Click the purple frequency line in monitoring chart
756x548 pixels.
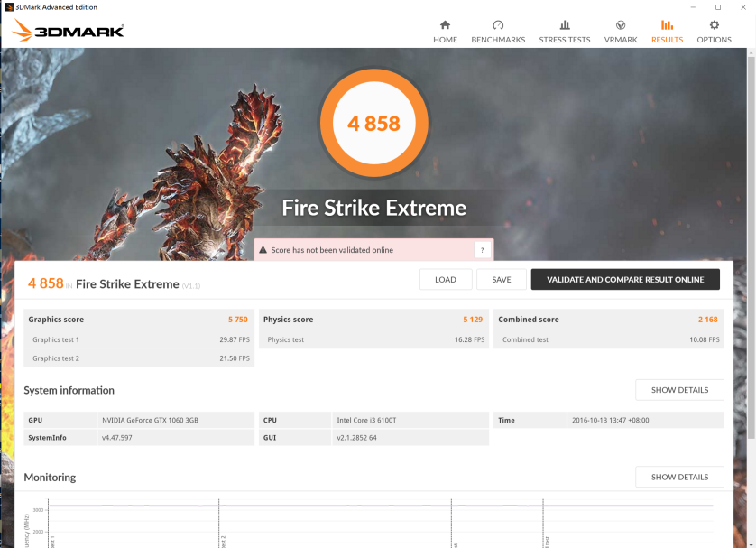tap(381, 506)
